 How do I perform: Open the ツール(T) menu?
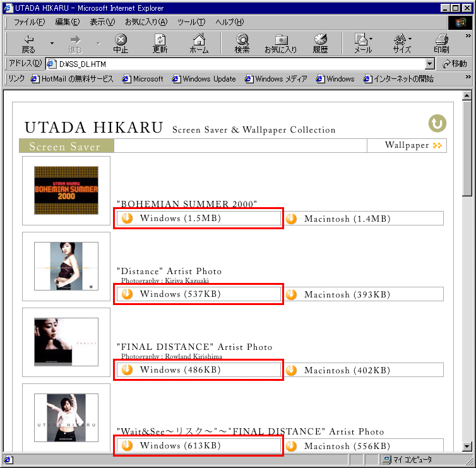[x=191, y=22]
